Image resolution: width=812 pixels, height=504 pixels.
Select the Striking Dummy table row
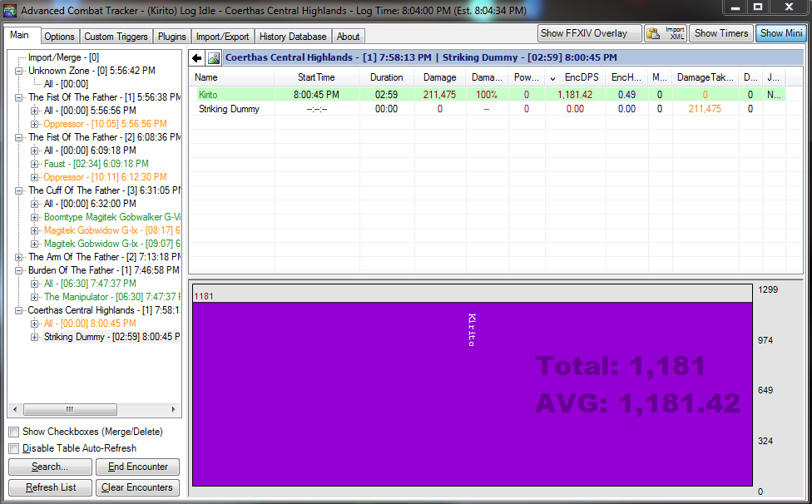pyautogui.click(x=488, y=109)
